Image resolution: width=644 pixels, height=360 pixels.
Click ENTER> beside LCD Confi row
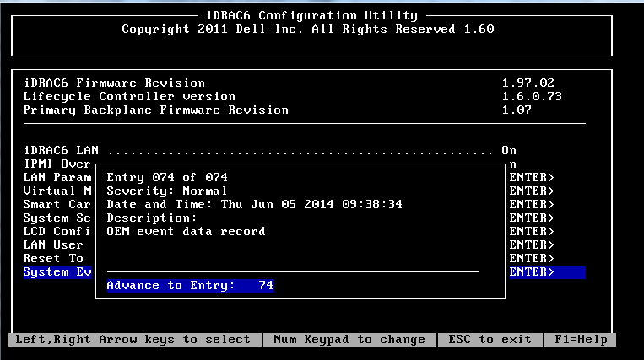[532, 232]
